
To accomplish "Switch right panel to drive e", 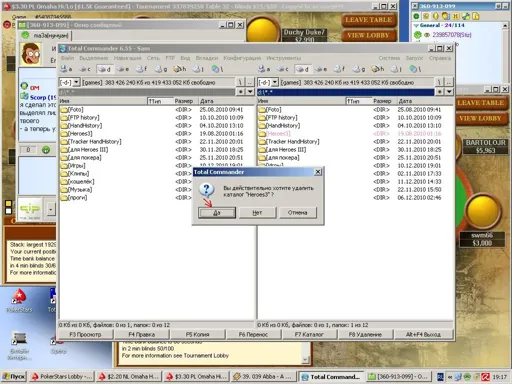I will pyautogui.click(x=321, y=69).
